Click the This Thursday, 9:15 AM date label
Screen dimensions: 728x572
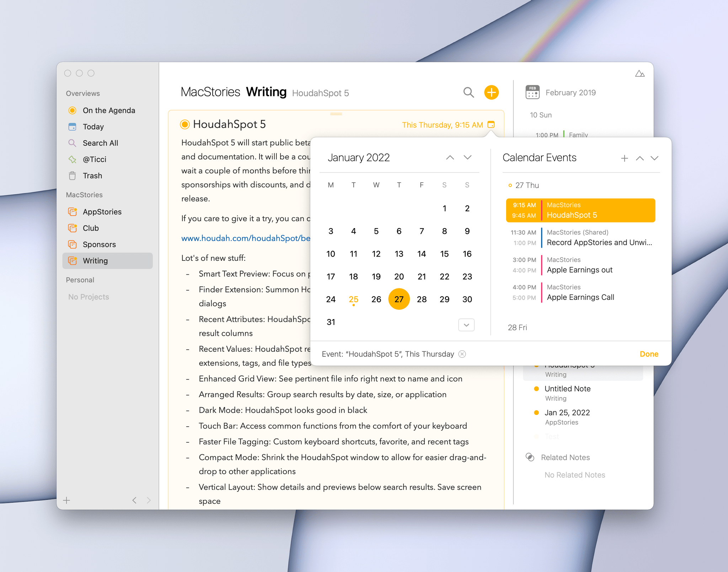[x=442, y=125]
